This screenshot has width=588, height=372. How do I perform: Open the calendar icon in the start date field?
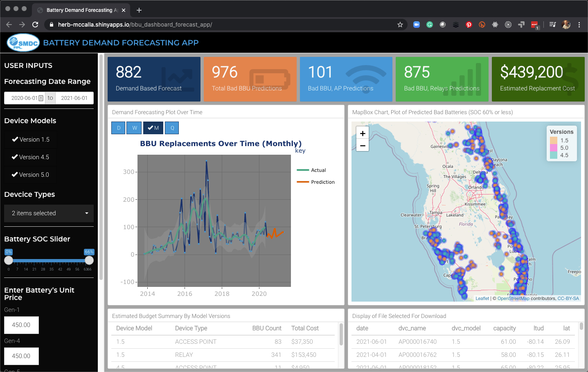click(41, 98)
